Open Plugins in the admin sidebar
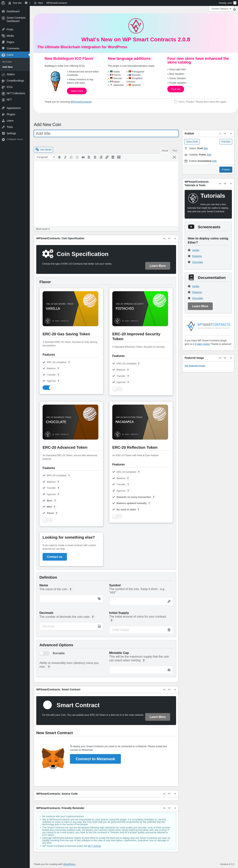238x868 pixels. (x=15, y=114)
